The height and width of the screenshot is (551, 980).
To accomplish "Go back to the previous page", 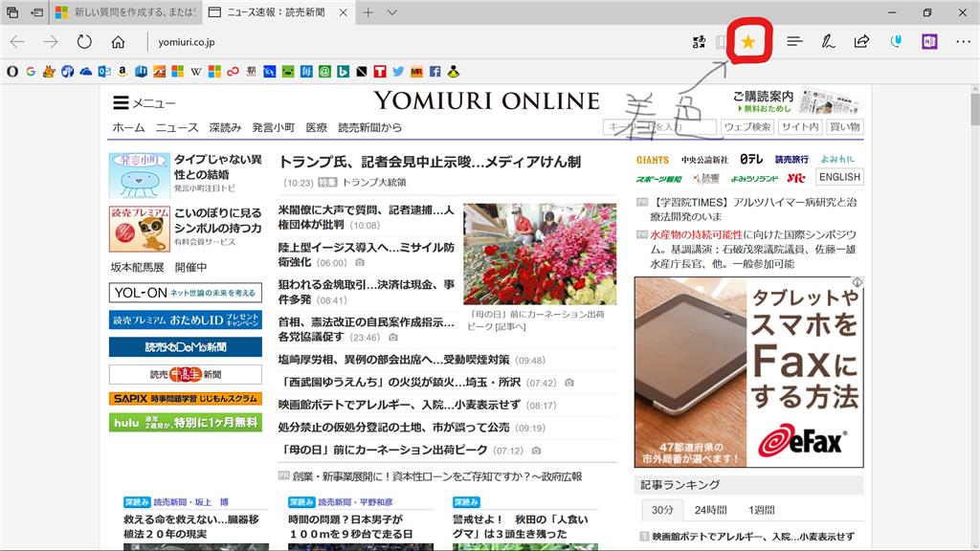I will point(17,42).
